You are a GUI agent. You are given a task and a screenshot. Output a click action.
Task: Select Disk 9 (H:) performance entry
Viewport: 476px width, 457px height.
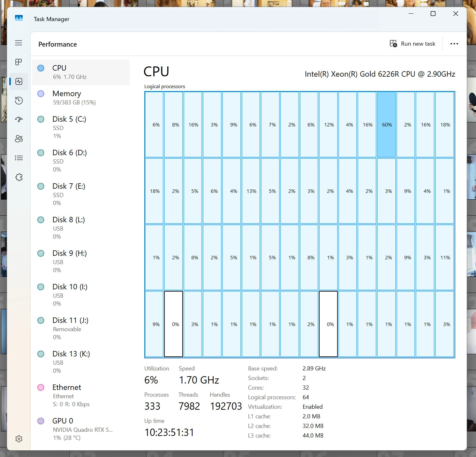(81, 261)
